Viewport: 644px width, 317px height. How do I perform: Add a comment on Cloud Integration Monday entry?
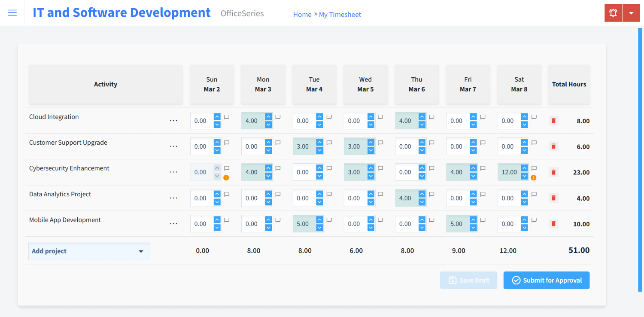tap(277, 116)
